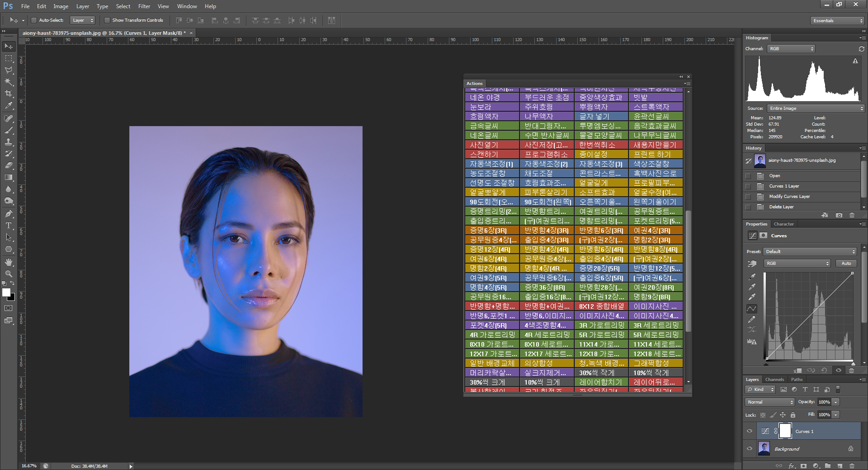The image size is (868, 470).
Task: Open the blend mode Normal dropdown
Action: 769,402
